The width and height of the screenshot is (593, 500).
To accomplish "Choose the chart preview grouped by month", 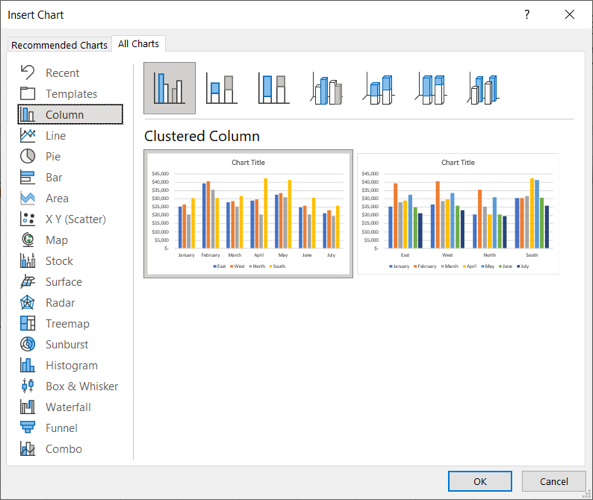I will click(248, 214).
